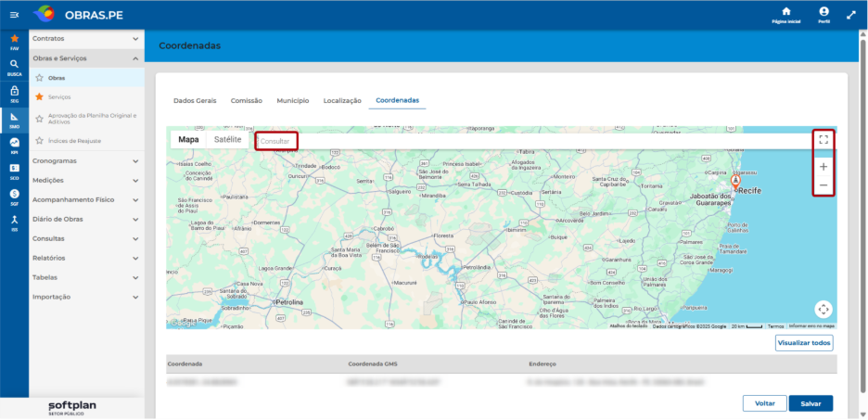Click the Voltar button
The image size is (868, 420).
(764, 403)
